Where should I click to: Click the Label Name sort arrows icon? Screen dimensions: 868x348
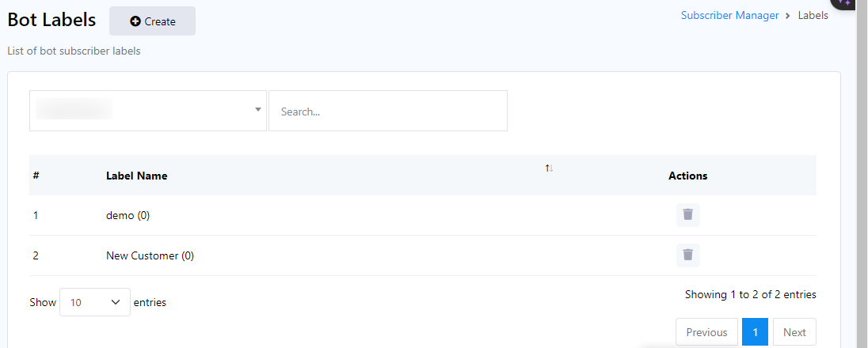click(549, 168)
